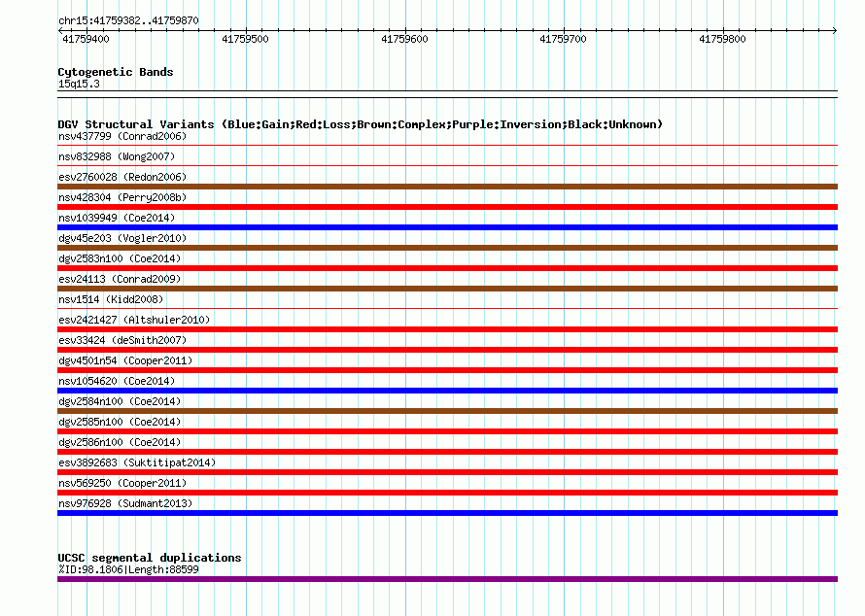
Task: Open variant nsv832988 (Wong2007)
Action: click(x=117, y=156)
